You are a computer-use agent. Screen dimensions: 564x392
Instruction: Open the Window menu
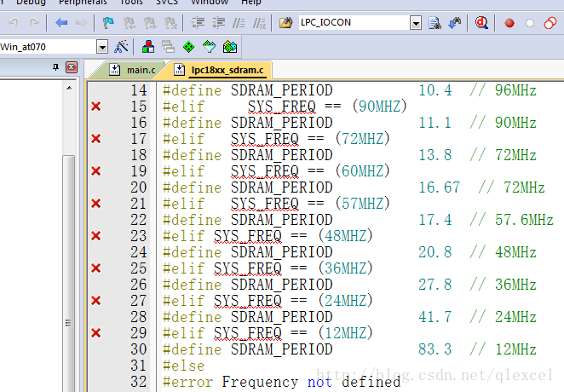pyautogui.click(x=209, y=3)
